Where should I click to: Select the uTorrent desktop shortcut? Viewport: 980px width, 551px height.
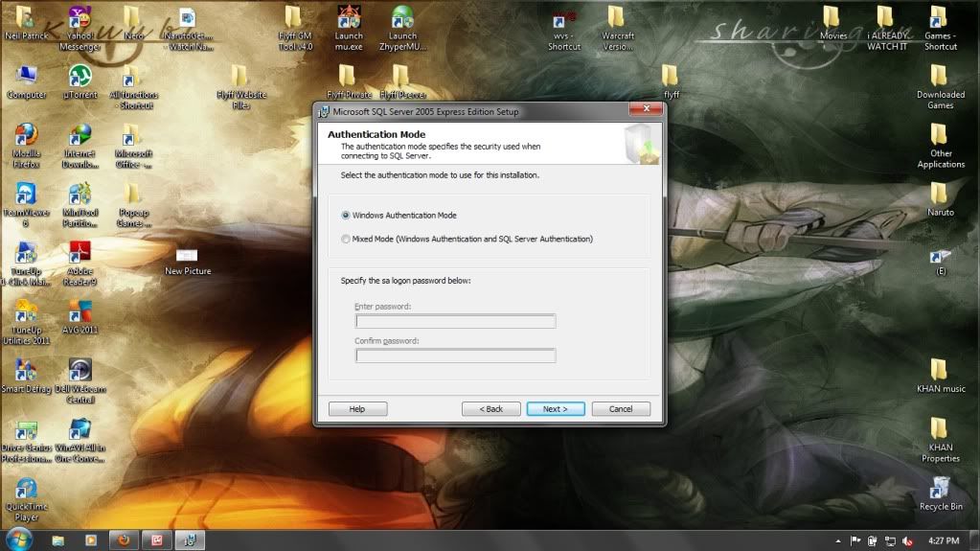pyautogui.click(x=80, y=77)
